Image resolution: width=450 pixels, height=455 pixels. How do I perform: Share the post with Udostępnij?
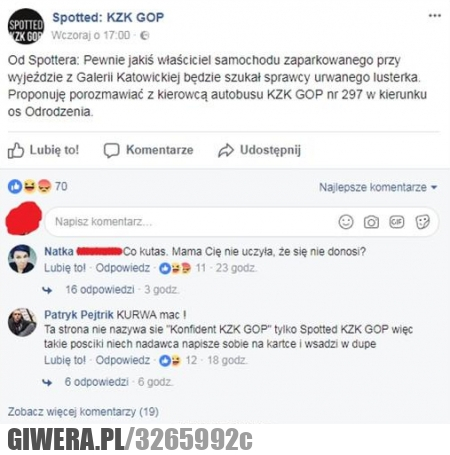pyautogui.click(x=259, y=150)
